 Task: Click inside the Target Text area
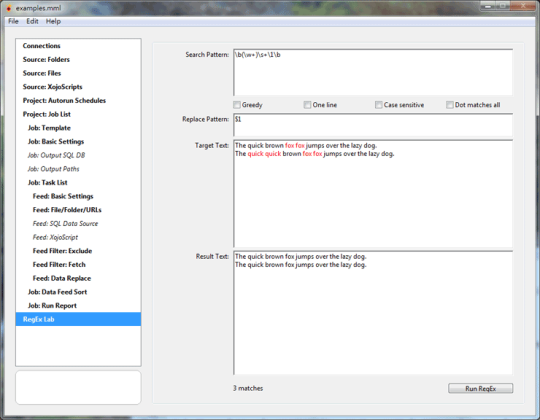pyautogui.click(x=373, y=193)
